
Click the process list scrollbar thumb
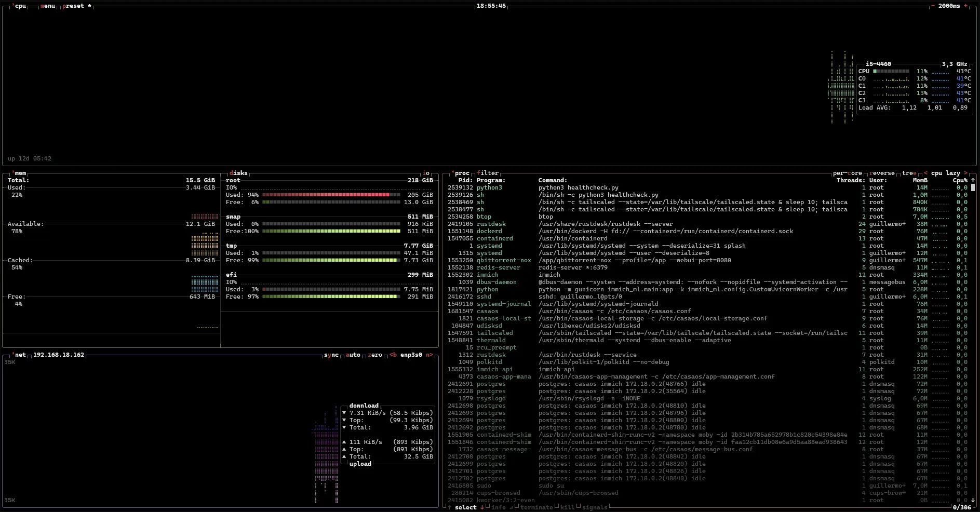tap(973, 187)
